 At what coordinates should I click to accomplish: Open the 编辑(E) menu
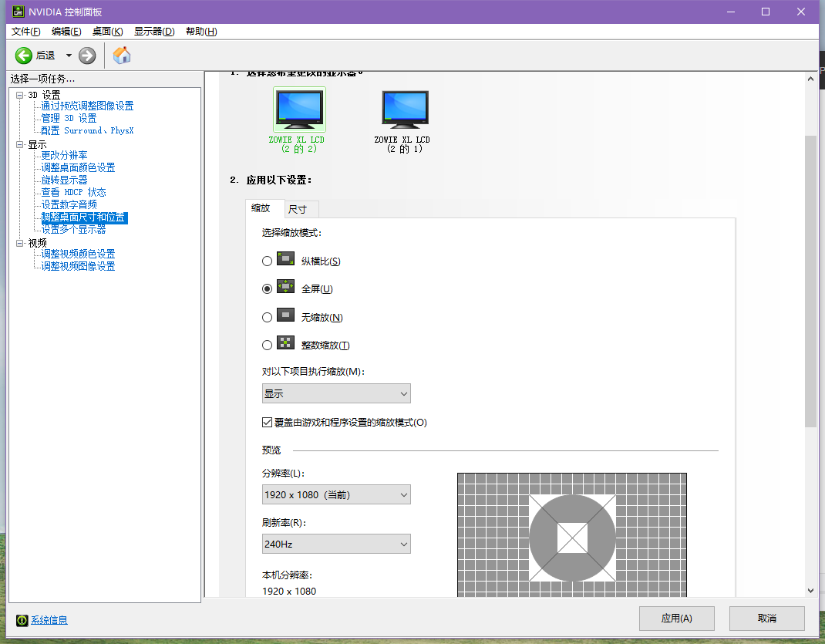(x=66, y=32)
